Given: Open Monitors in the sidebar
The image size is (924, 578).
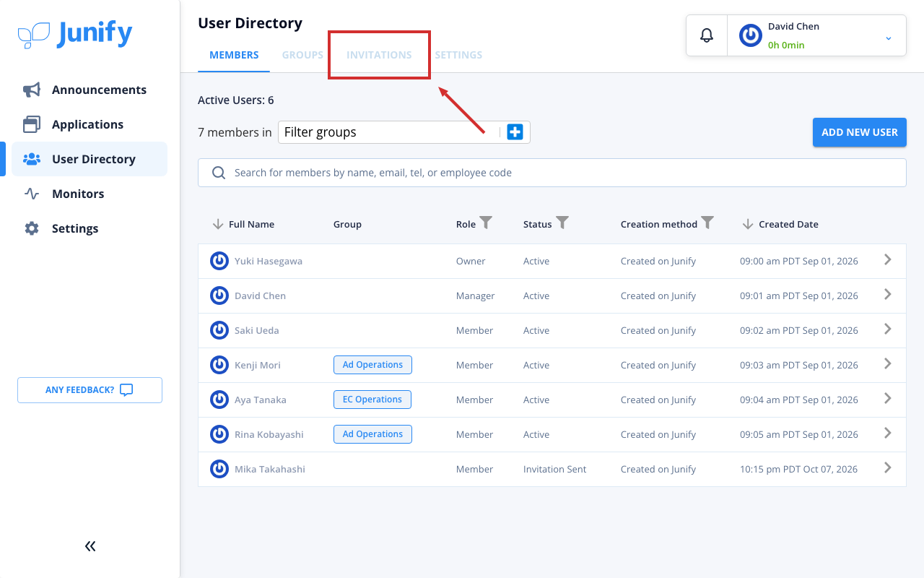Looking at the screenshot, I should tap(90, 194).
